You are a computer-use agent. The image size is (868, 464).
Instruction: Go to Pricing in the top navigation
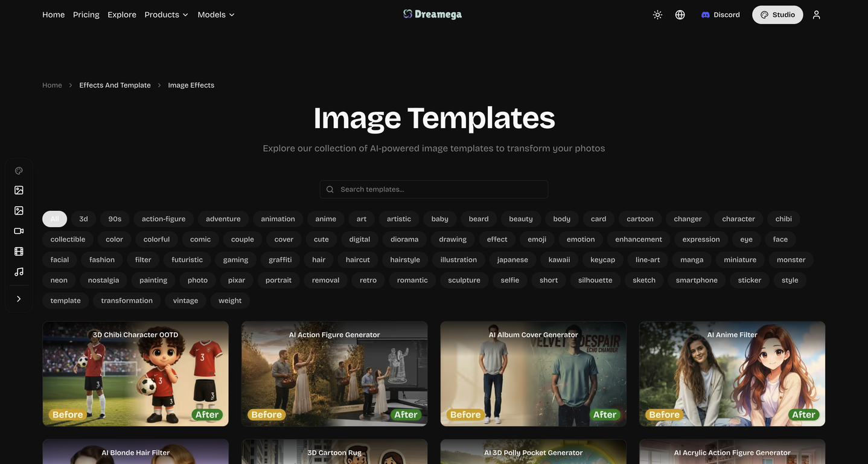tap(86, 14)
